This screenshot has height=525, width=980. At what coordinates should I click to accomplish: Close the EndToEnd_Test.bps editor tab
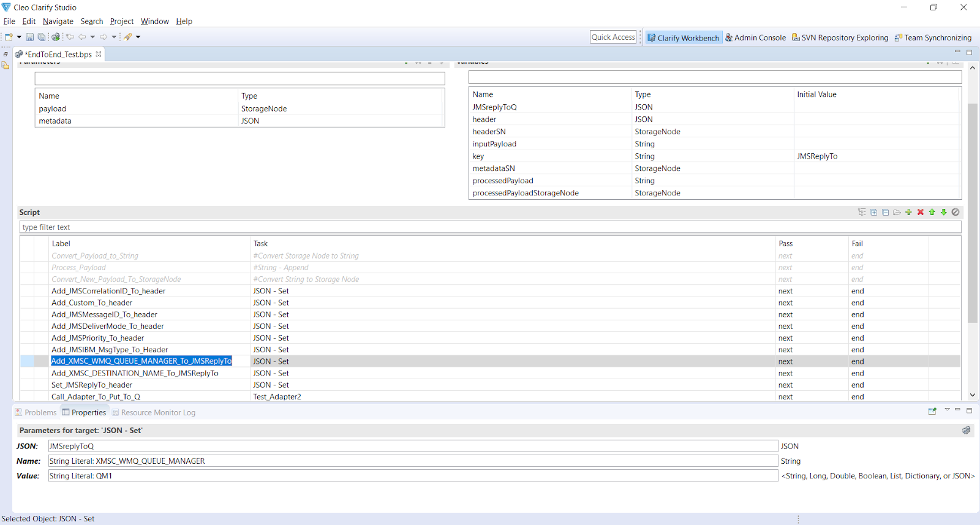click(x=99, y=54)
